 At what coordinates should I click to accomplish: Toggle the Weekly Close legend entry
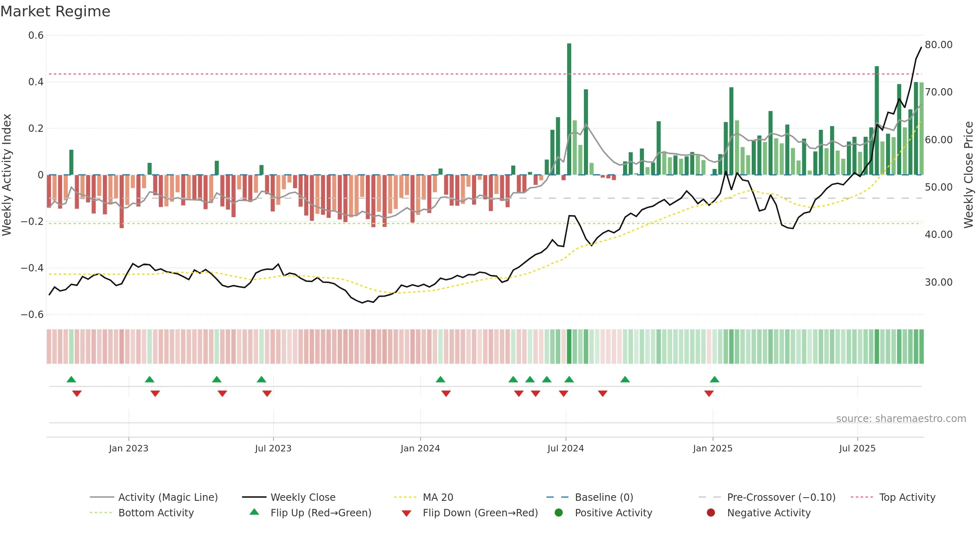289,497
